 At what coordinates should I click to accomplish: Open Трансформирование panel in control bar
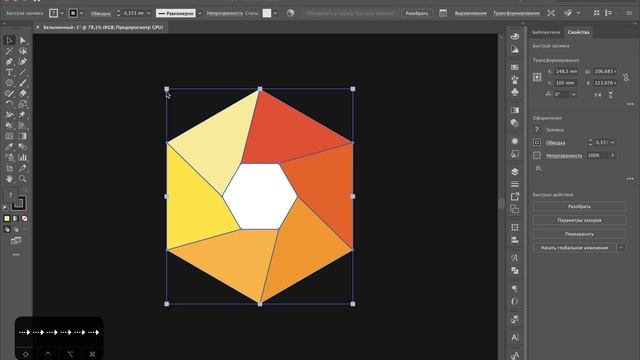[x=516, y=13]
